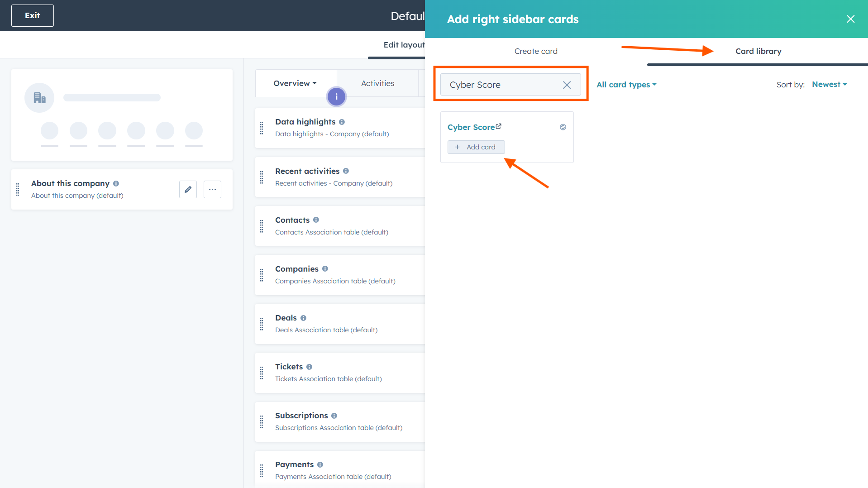Click 'About this company (default)' subtitle
This screenshot has width=868, height=488.
point(77,196)
